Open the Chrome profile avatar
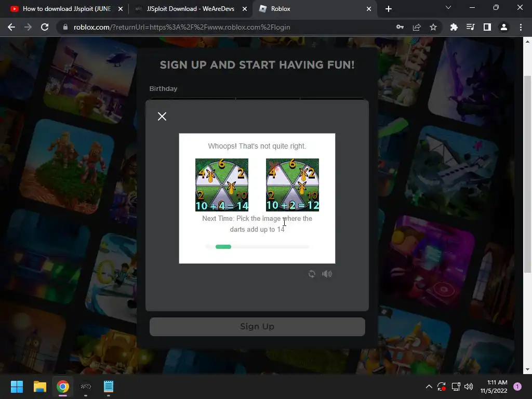 (x=504, y=27)
